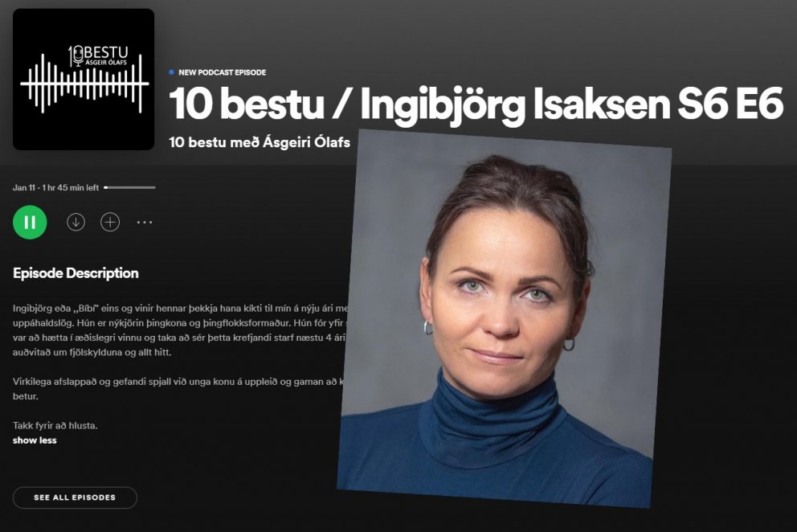Viewport: 797px width, 532px height.
Task: Add episode to library with plus icon
Action: [110, 223]
